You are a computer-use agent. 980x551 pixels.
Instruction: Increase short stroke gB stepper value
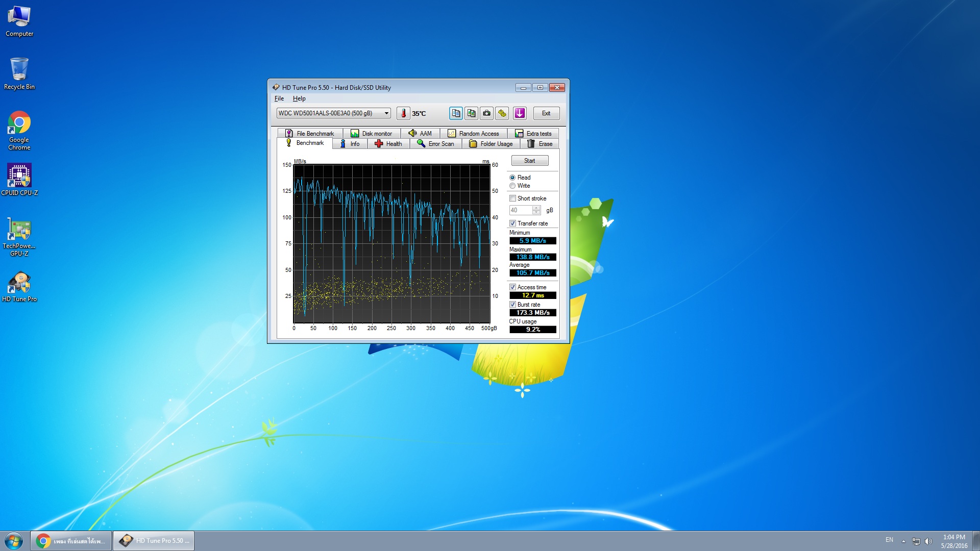point(536,208)
